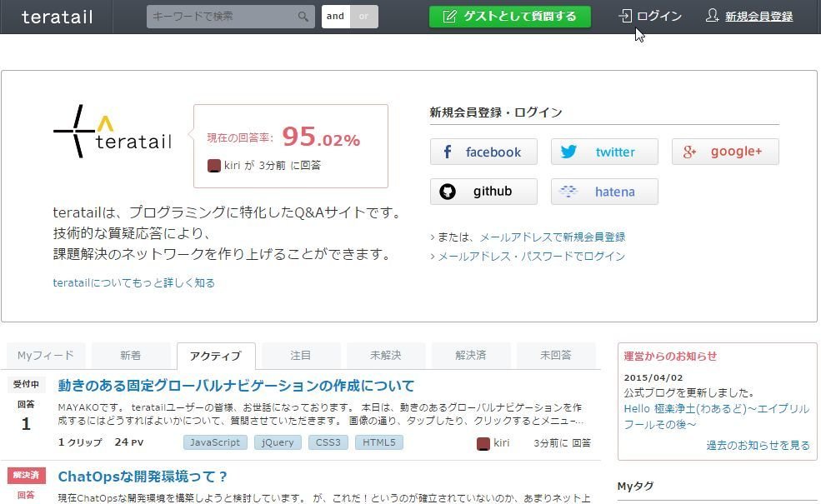Select the アクティブ tab
The height and width of the screenshot is (504, 821).
(216, 357)
